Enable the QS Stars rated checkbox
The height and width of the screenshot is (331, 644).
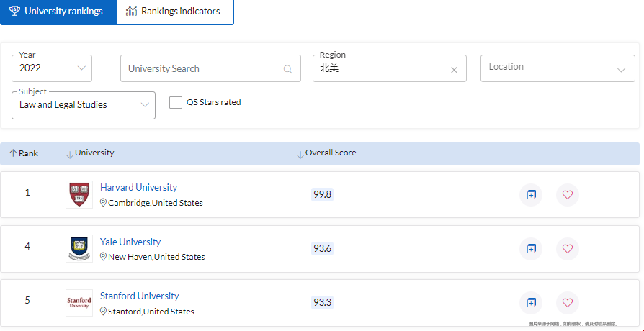(176, 103)
